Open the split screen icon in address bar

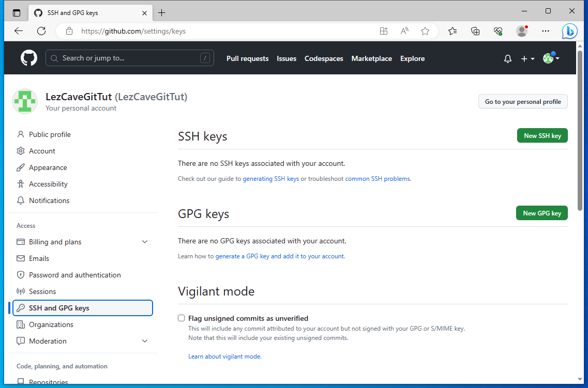384,31
